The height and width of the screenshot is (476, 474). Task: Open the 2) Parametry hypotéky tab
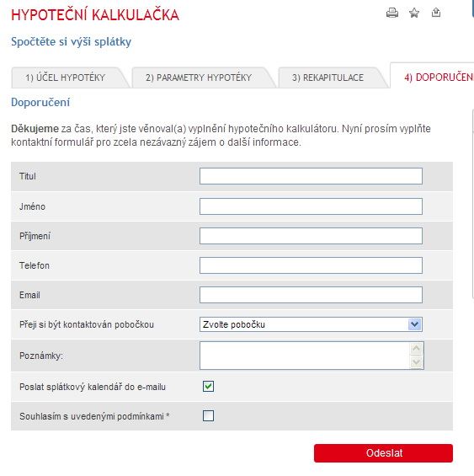pos(199,78)
